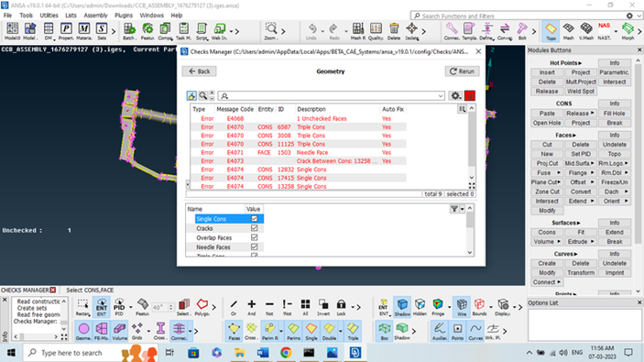Image resolution: width=644 pixels, height=362 pixels.
Task: Click Windows taskbar search box
Action: [91, 353]
